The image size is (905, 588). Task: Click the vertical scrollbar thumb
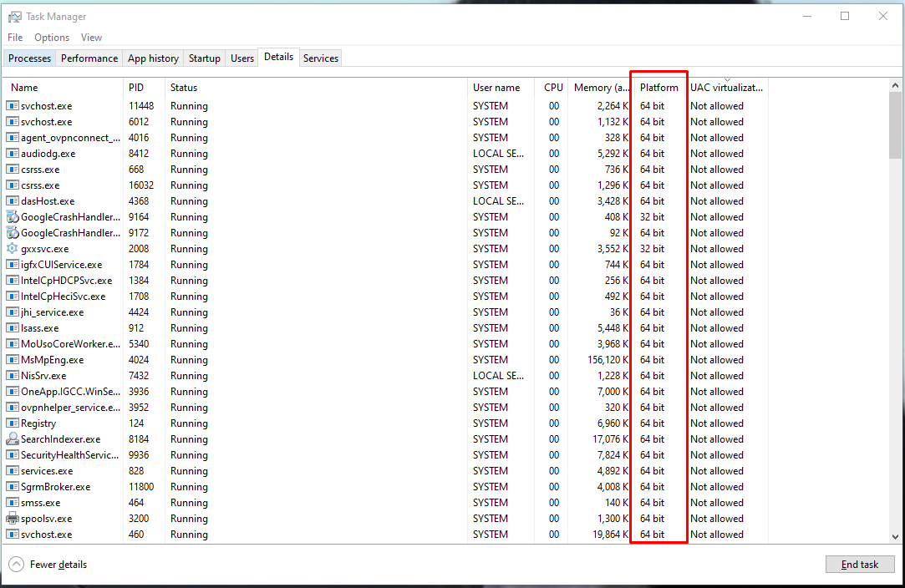(895, 124)
